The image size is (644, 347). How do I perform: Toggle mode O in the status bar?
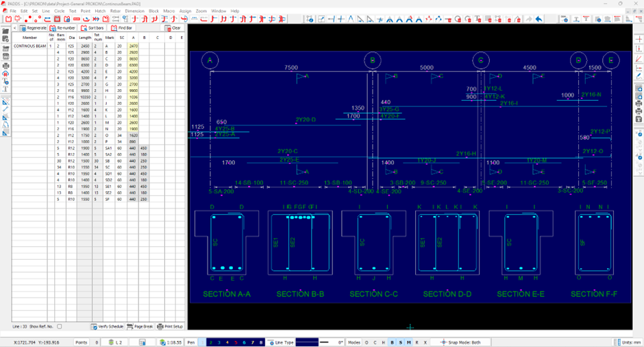click(x=367, y=342)
